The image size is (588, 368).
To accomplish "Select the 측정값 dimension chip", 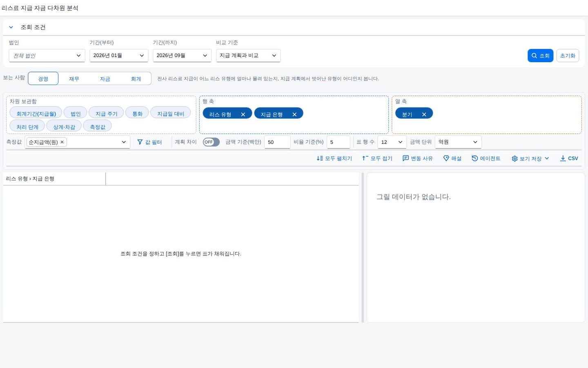I will pos(98,126).
